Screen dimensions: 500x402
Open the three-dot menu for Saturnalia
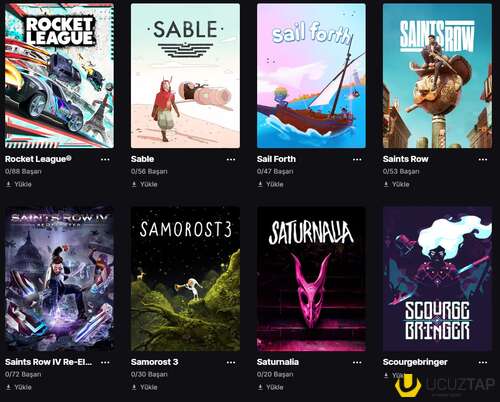[x=357, y=362]
